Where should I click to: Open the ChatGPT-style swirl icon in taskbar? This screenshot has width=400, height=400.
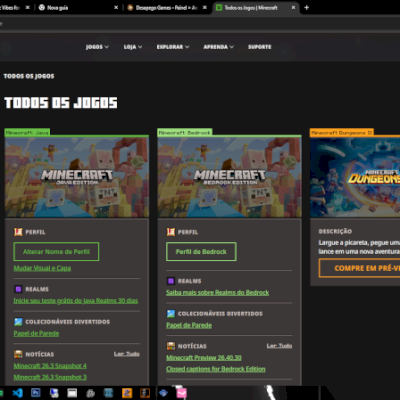[x=90, y=393]
